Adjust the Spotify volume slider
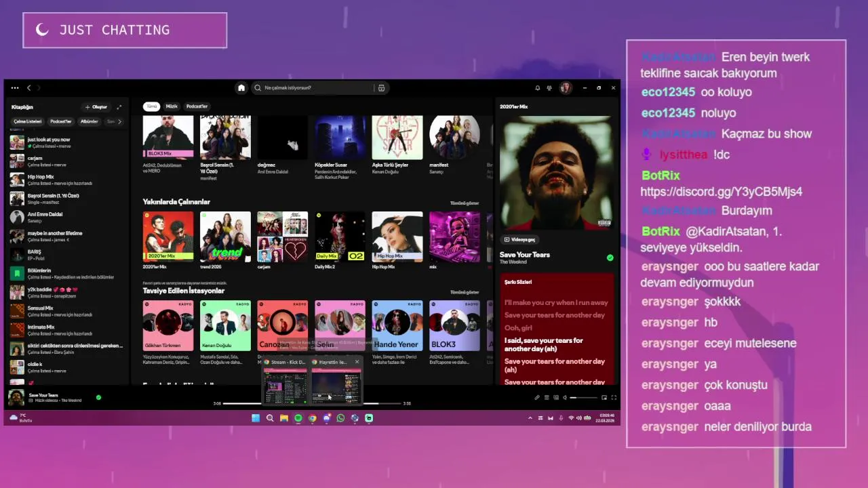 [584, 398]
